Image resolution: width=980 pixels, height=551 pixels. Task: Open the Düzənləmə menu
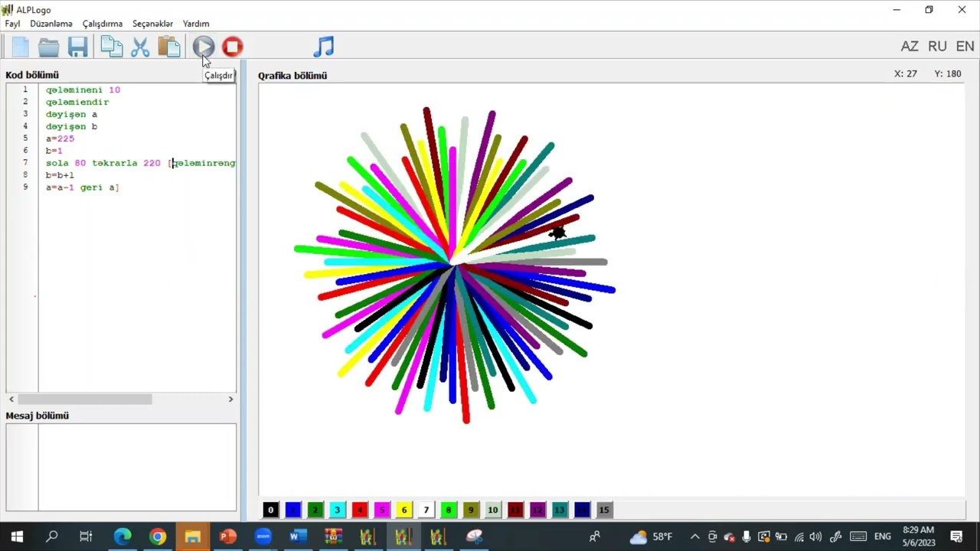[x=51, y=24]
